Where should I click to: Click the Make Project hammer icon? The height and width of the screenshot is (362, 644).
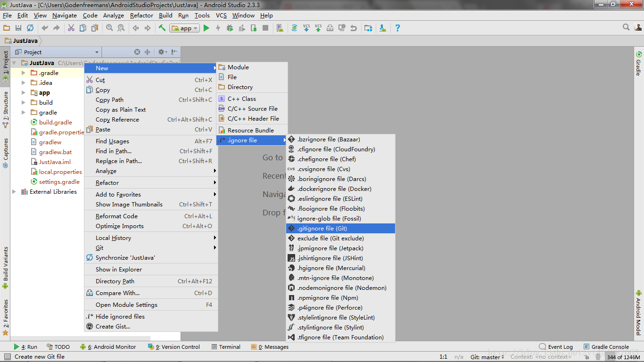coord(162,28)
